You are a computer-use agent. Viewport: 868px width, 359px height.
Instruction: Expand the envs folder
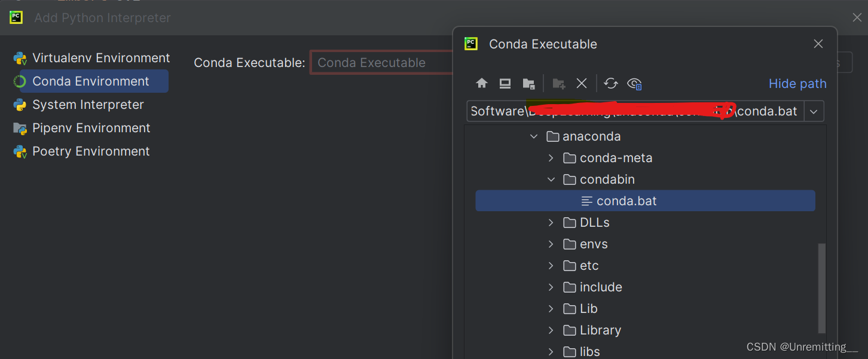tap(551, 244)
